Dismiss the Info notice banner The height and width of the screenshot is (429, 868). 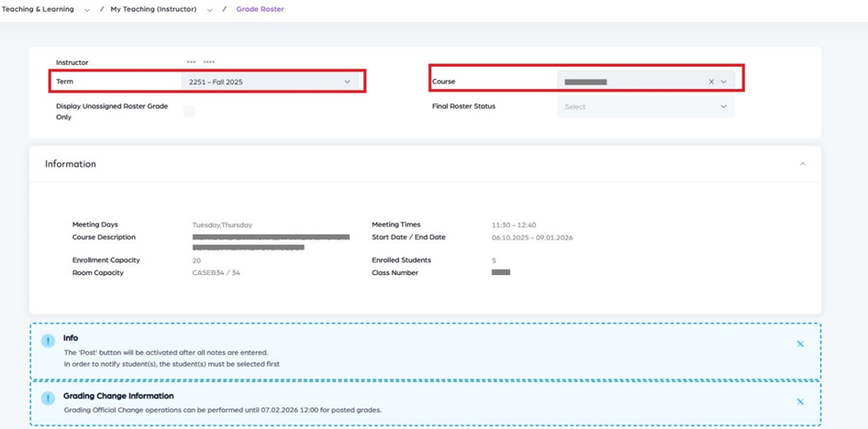coord(799,344)
